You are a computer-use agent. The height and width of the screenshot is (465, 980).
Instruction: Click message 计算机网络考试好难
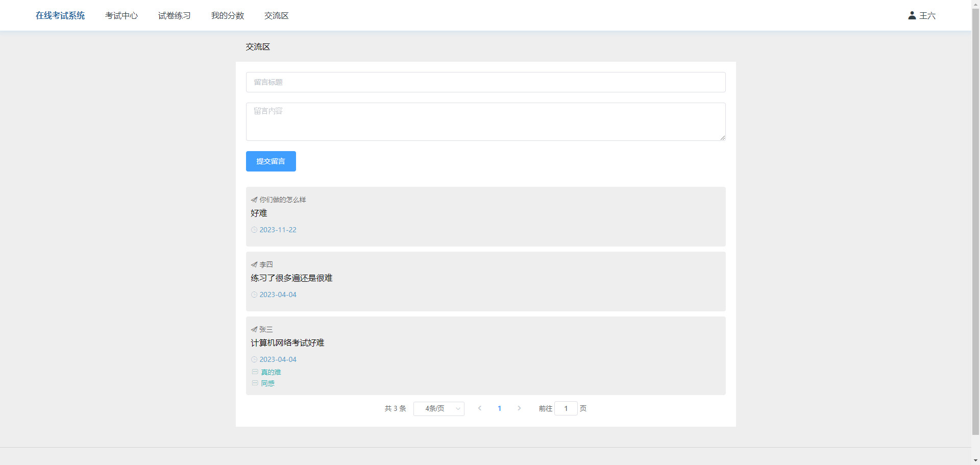pos(287,343)
